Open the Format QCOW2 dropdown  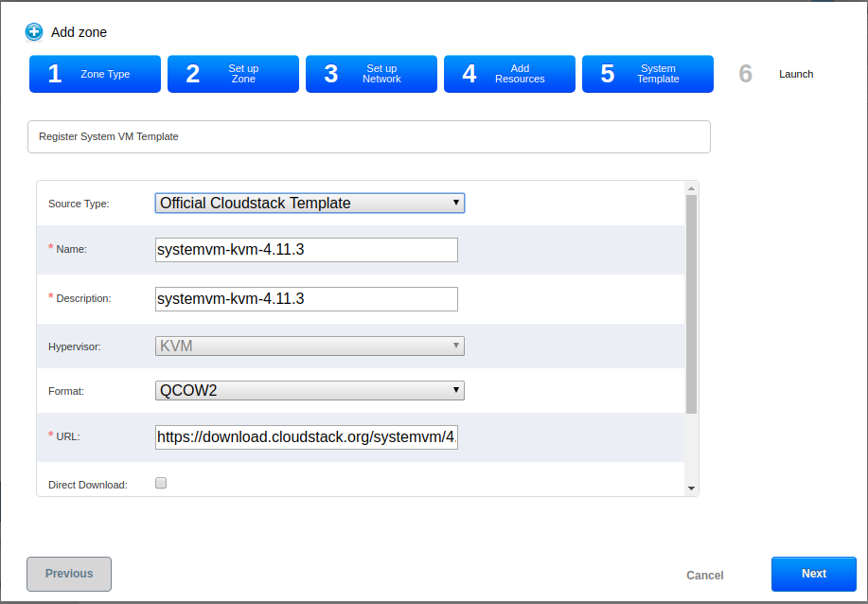click(x=310, y=390)
